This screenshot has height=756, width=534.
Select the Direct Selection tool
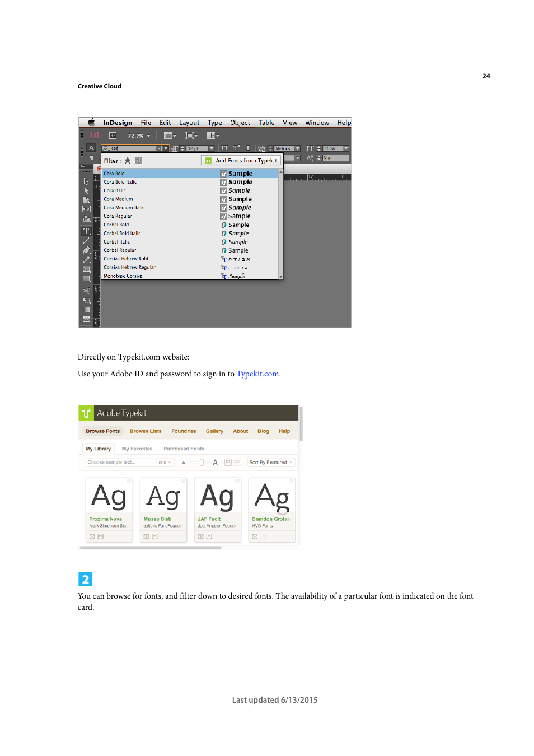(86, 190)
